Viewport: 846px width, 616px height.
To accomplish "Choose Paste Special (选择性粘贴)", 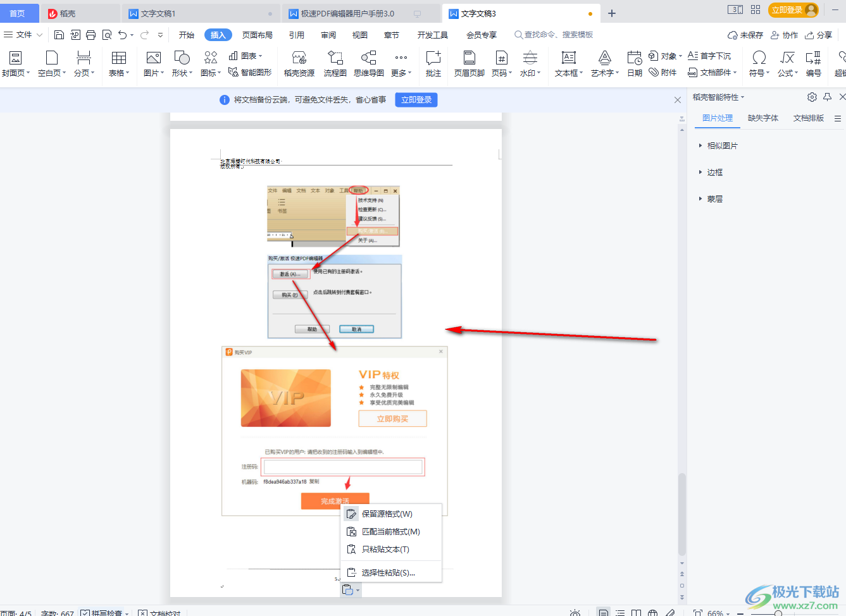I will (391, 573).
